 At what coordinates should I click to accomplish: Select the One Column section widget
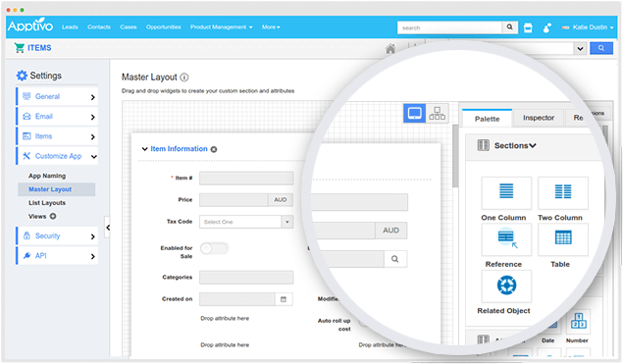click(x=506, y=192)
